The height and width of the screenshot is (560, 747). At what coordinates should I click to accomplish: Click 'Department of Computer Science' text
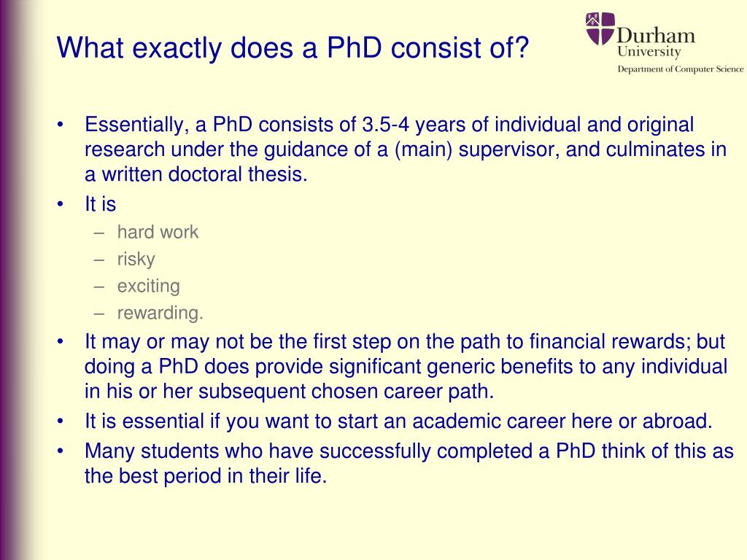[x=681, y=69]
